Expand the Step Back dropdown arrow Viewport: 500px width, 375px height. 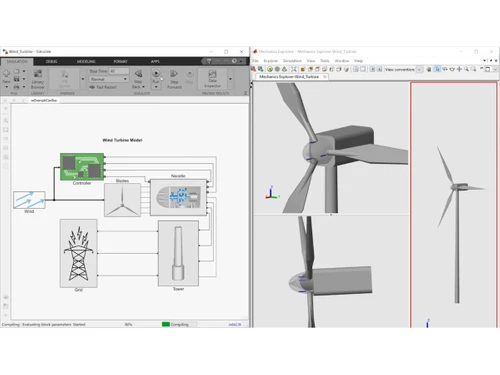144,87
